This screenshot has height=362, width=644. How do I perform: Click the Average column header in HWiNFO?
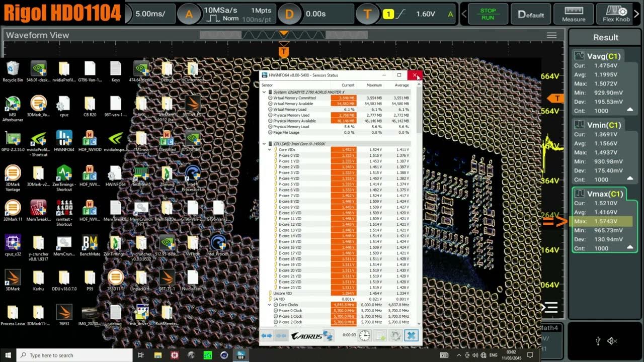(402, 85)
